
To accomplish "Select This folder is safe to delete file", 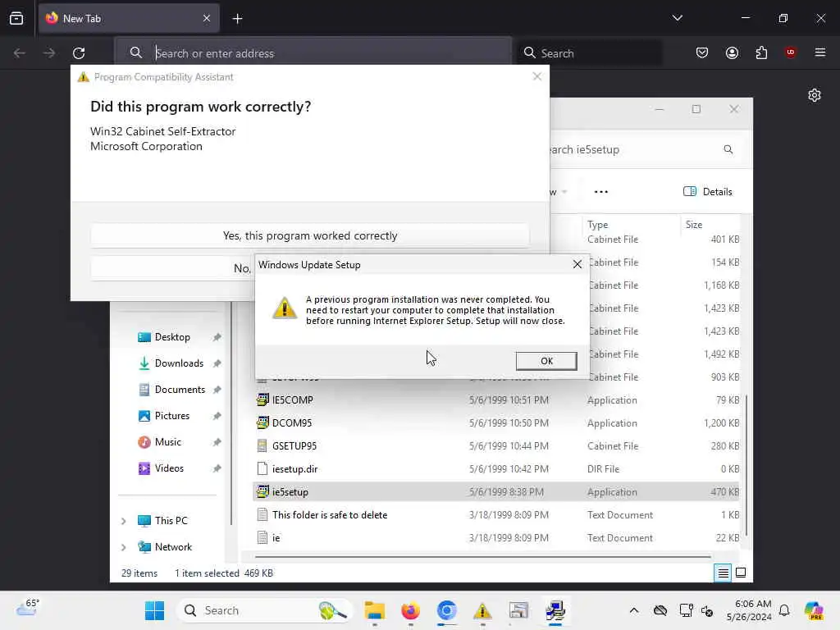I will point(495,515).
